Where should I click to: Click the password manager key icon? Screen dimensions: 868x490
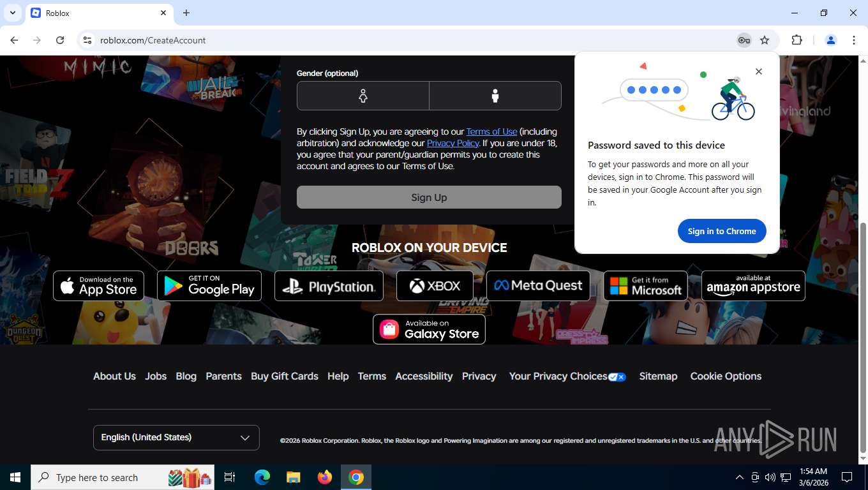tap(744, 40)
